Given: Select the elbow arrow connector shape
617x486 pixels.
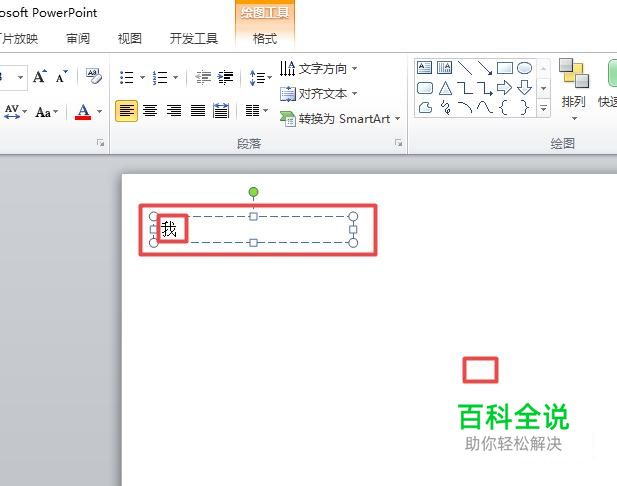Looking at the screenshot, I should pyautogui.click(x=485, y=88).
